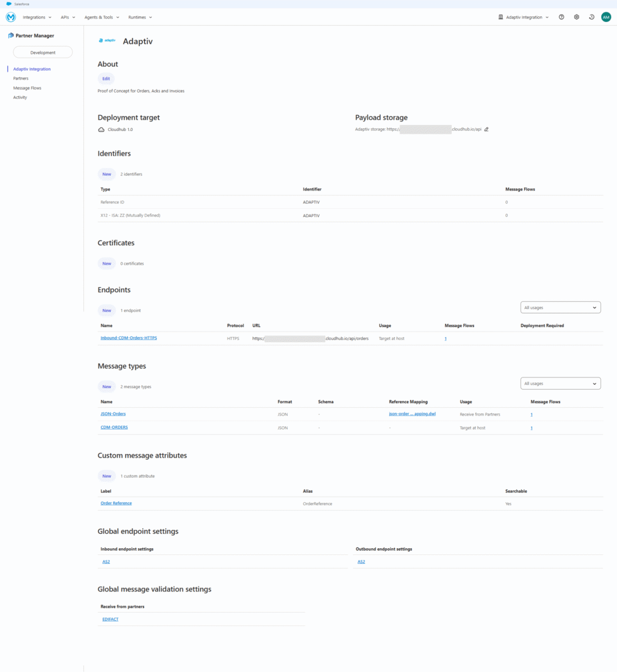Click New to add an identifier
Screen dimensions: 617x672
[106, 174]
